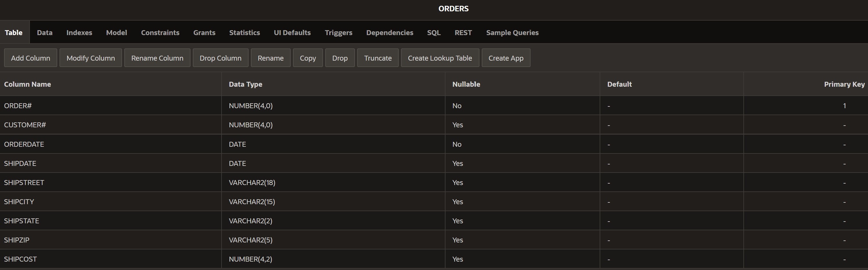
Task: Switch to the Triggers tab
Action: pos(339,32)
